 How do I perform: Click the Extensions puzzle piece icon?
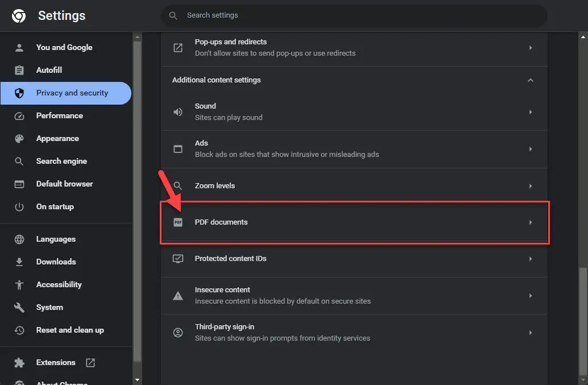tap(19, 363)
